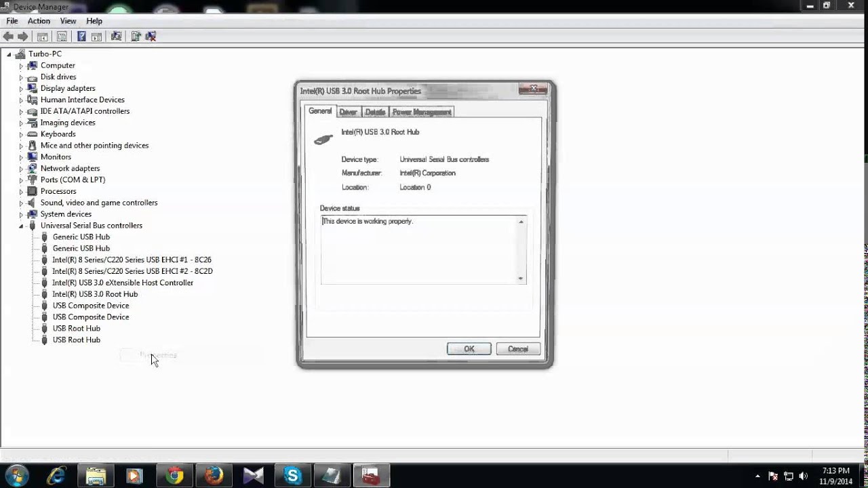Screen dimensions: 868x488
Task: Expand IDE ATA/ATAPI controllers node
Action: click(x=21, y=111)
